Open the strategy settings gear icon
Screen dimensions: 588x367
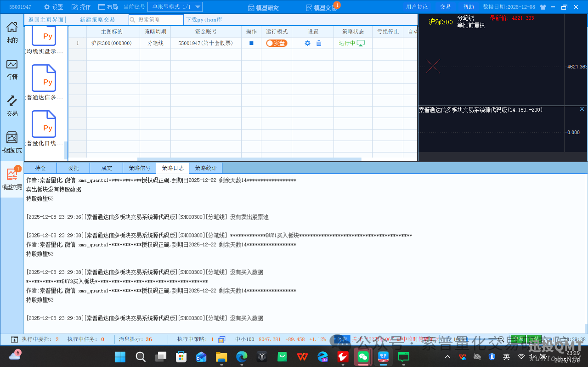point(307,43)
